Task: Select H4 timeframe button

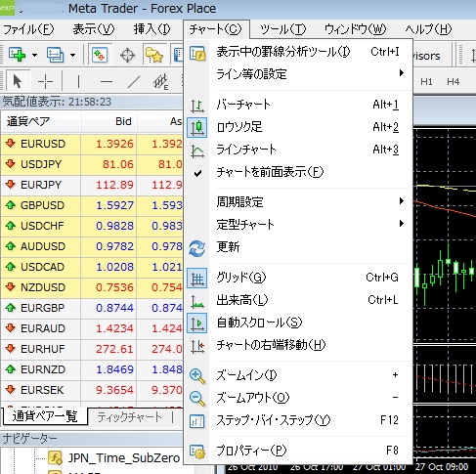Action: click(453, 81)
